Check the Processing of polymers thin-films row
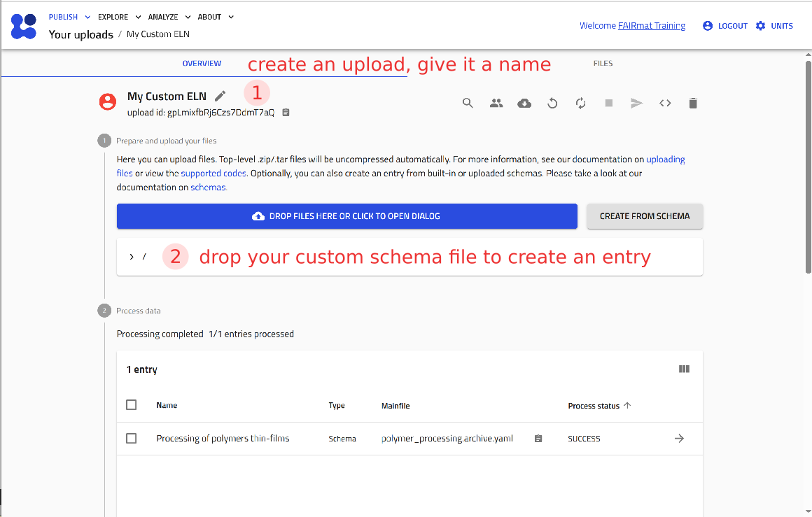Screen dimensions: 812x517 (132, 439)
